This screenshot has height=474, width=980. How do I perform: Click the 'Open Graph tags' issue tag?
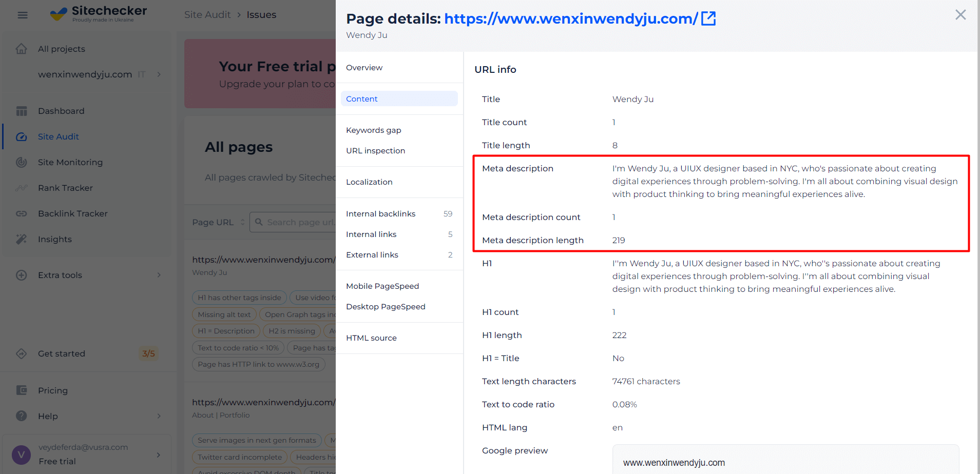298,314
